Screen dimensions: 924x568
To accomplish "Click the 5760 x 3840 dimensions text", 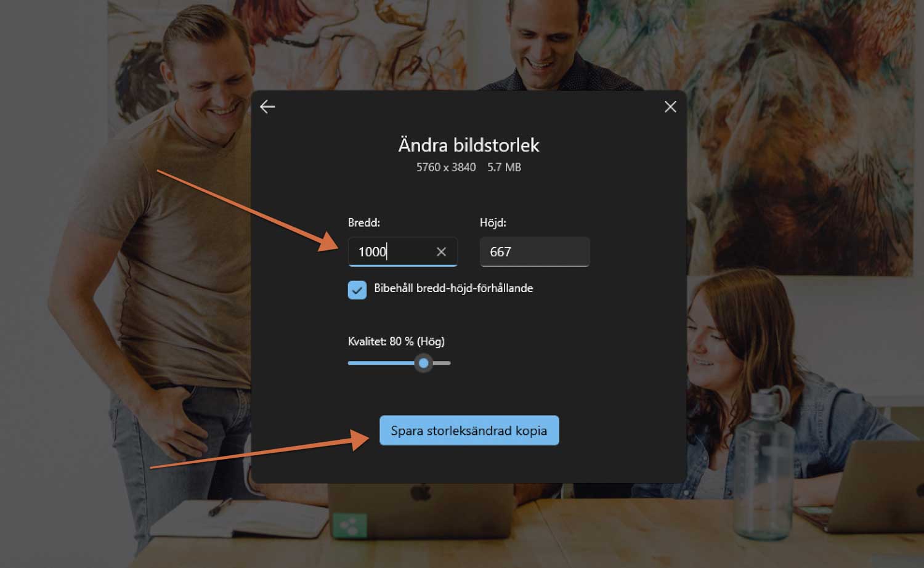I will [x=446, y=168].
